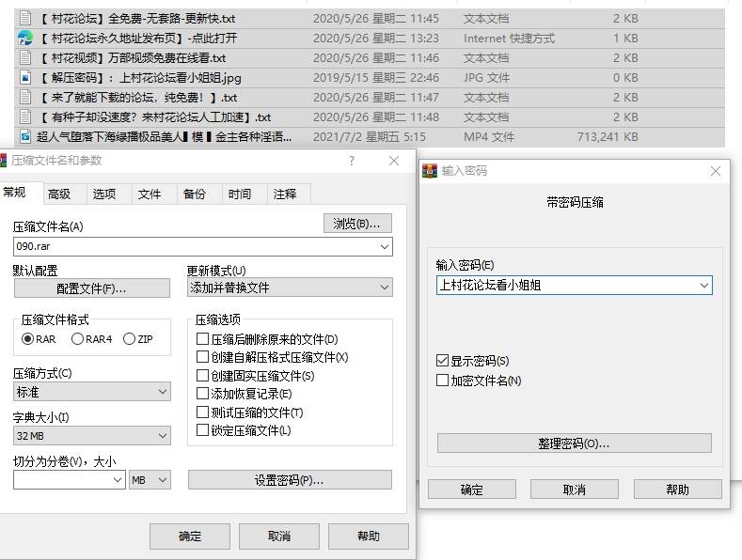Open the 字典大小 32 MB dropdown

91,436
